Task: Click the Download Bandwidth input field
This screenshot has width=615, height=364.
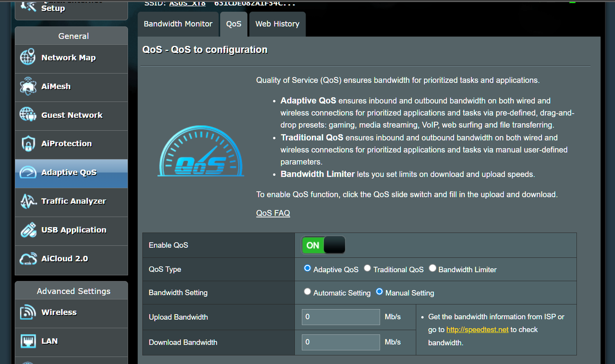Action: pyautogui.click(x=341, y=342)
